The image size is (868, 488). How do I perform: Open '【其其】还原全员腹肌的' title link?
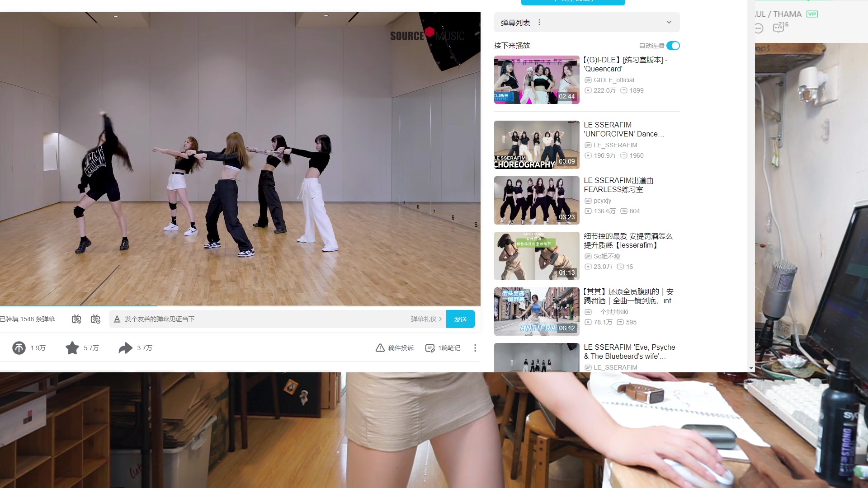[x=630, y=296]
